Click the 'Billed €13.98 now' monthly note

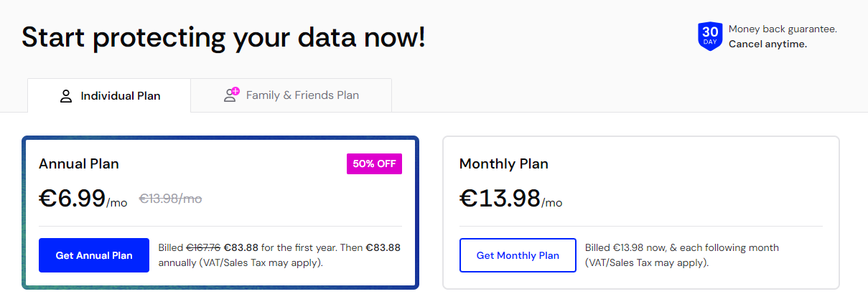tap(681, 255)
